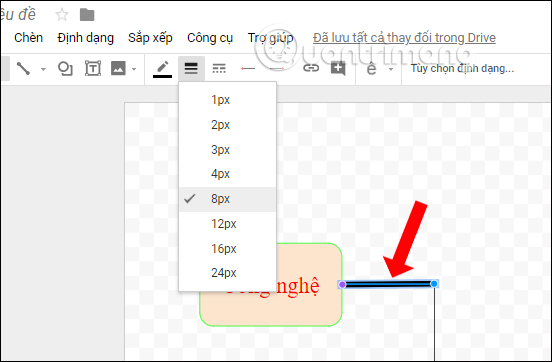This screenshot has height=362, width=552.
Task: Select the Shape tool
Action: point(65,68)
